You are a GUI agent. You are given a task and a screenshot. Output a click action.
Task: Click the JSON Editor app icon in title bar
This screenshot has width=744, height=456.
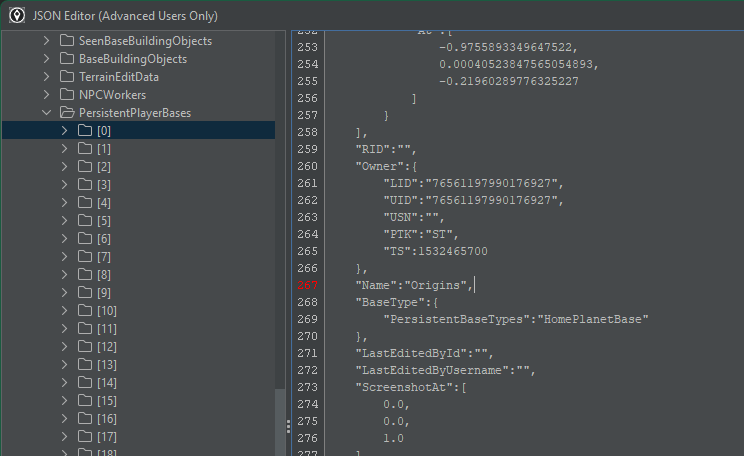pyautogui.click(x=17, y=15)
